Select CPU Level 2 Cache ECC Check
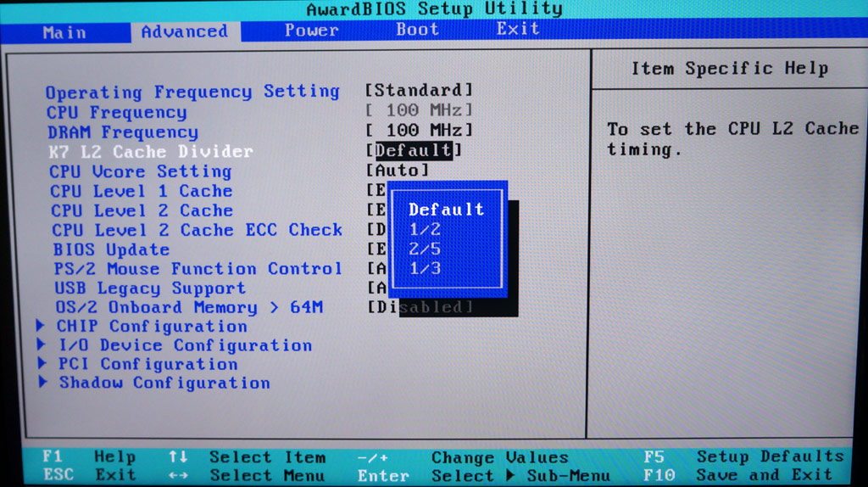Image resolution: width=868 pixels, height=487 pixels. coord(197,230)
